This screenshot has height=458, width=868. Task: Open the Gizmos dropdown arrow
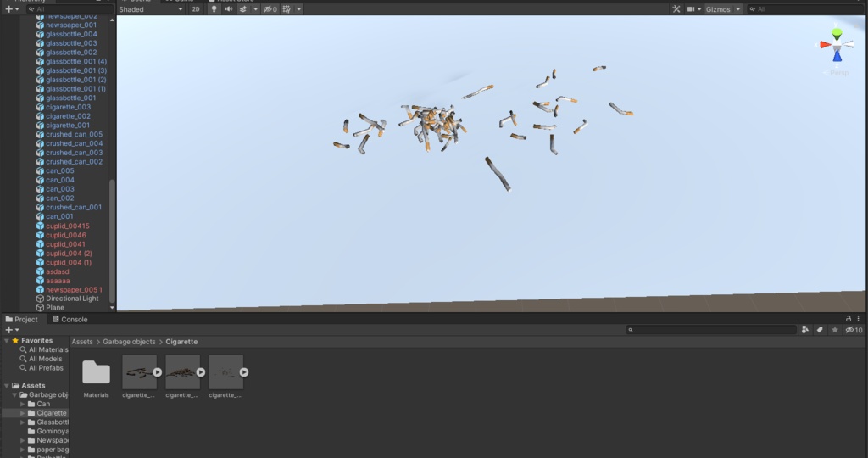point(738,9)
